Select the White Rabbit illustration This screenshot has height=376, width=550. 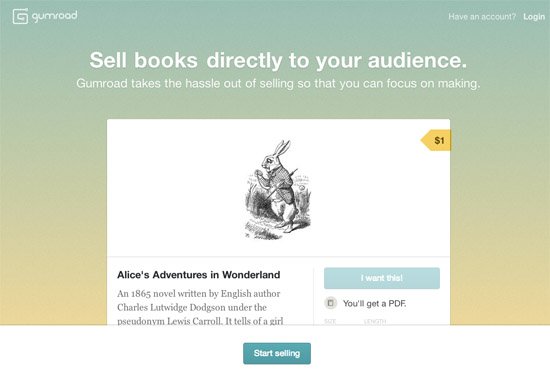pos(278,190)
